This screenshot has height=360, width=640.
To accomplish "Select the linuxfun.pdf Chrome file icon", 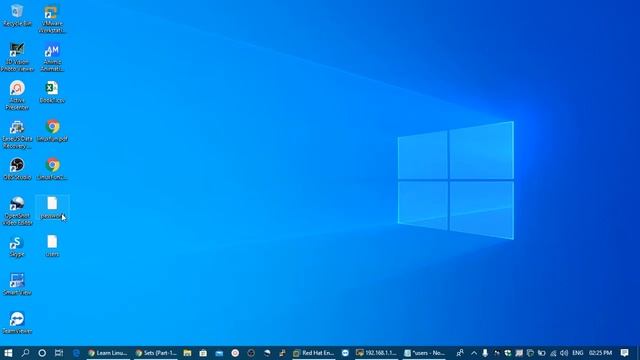I will click(x=52, y=131).
